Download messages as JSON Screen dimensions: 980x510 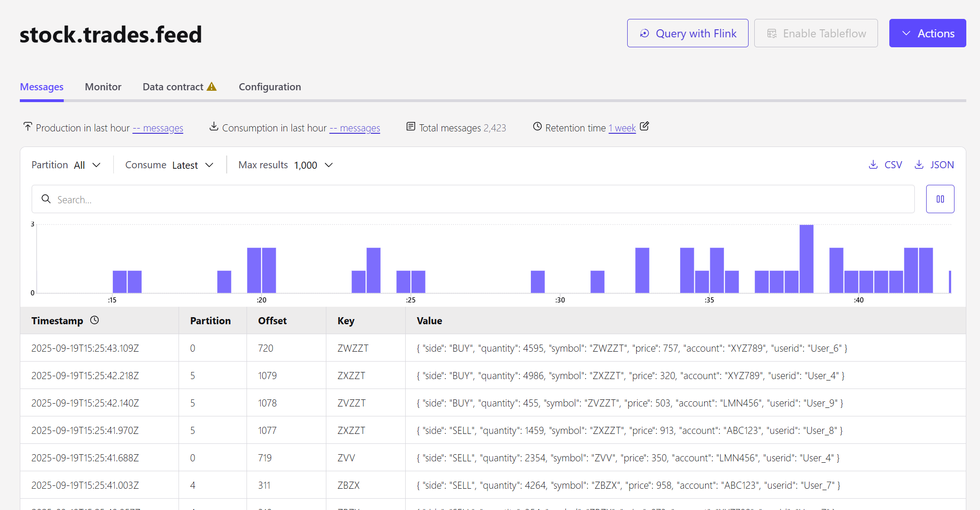[934, 165]
